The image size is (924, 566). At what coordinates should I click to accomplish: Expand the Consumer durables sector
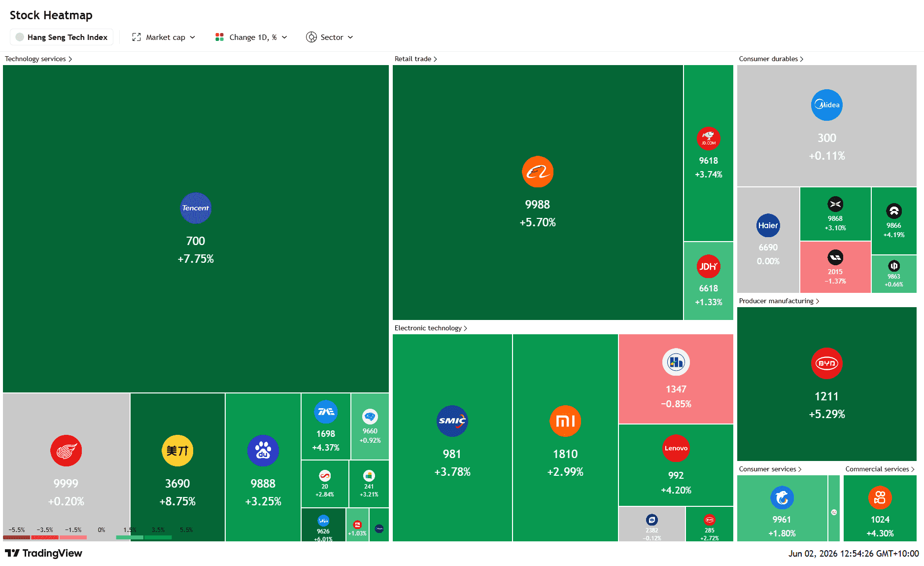771,59
